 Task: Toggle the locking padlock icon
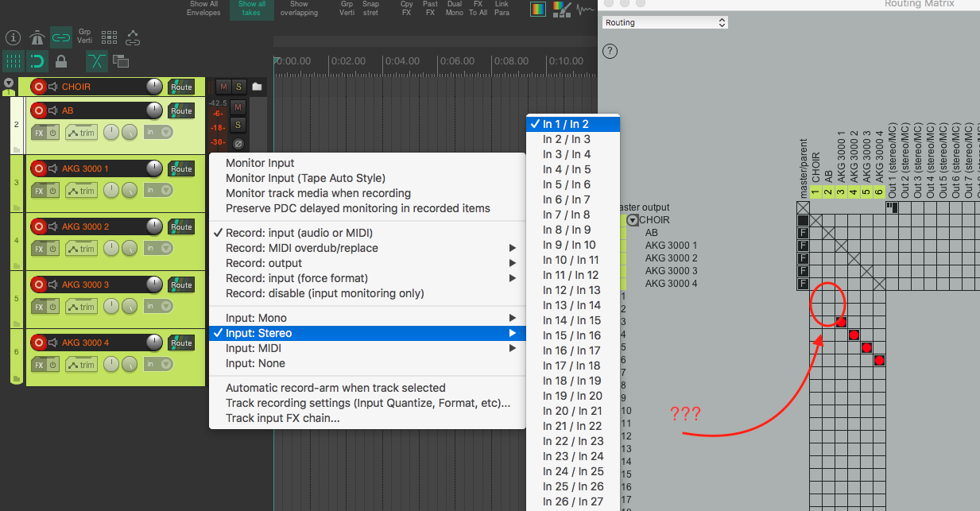click(x=61, y=60)
